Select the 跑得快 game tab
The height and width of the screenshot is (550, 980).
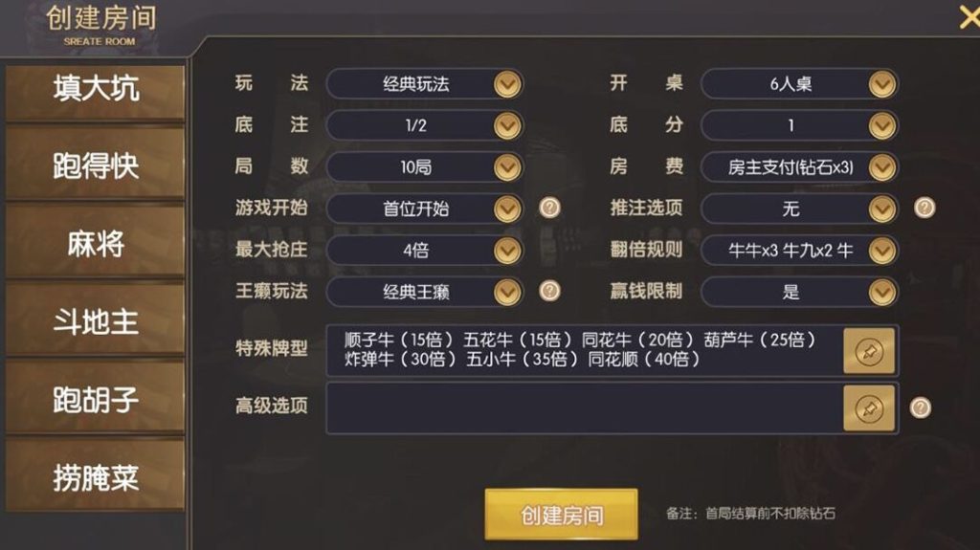[x=95, y=166]
